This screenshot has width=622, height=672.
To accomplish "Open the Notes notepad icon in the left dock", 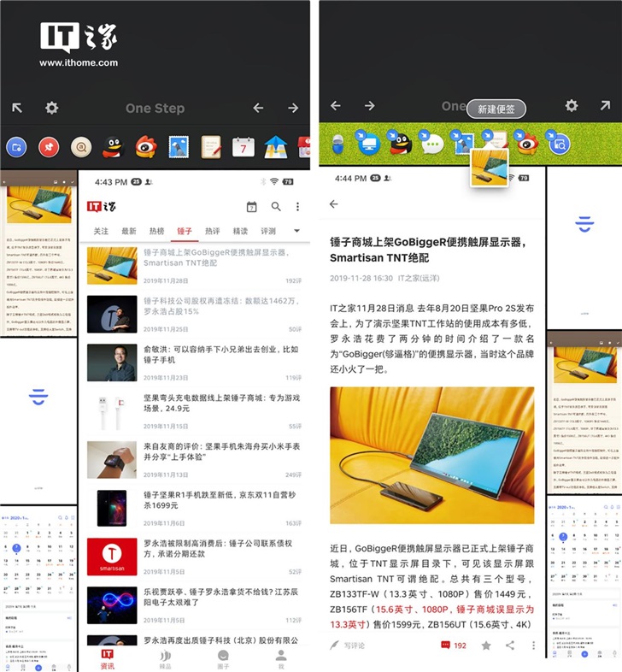I will pyautogui.click(x=211, y=147).
